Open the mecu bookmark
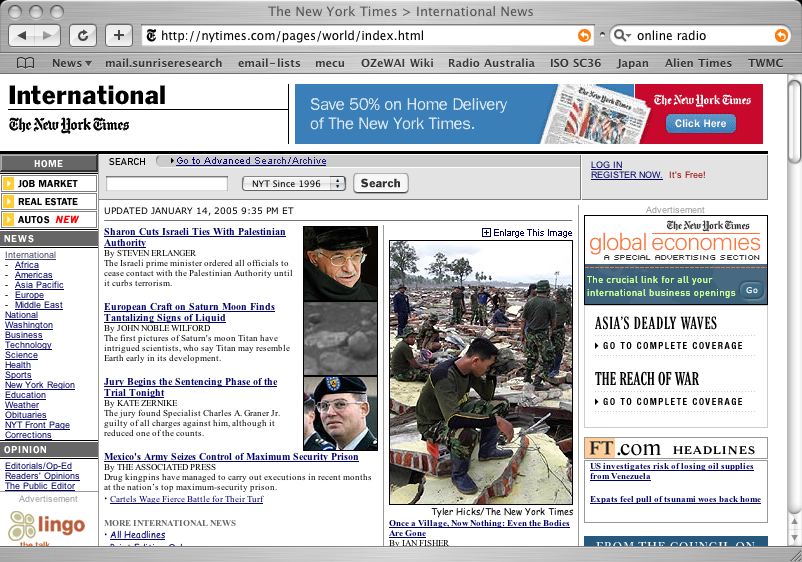The width and height of the screenshot is (802, 562). coord(330,63)
